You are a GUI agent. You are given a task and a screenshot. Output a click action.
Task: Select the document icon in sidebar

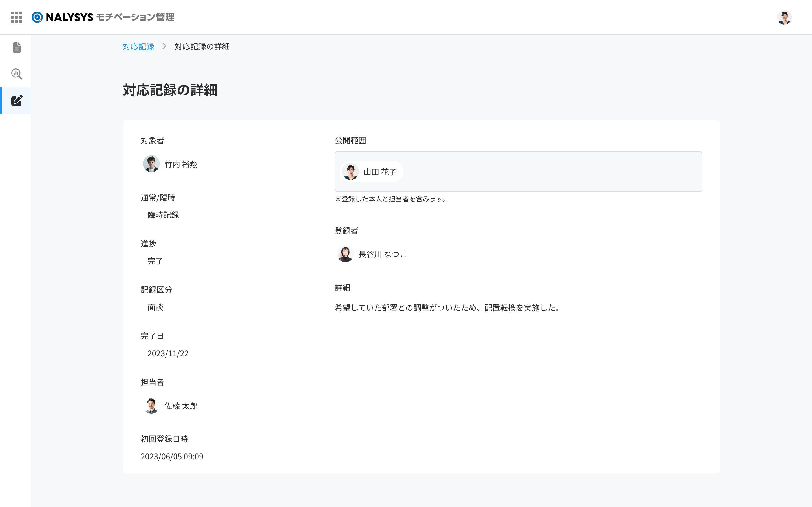click(16, 48)
